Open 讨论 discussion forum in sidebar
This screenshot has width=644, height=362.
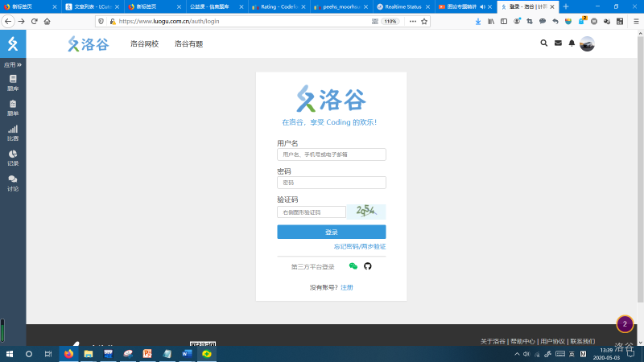13,183
